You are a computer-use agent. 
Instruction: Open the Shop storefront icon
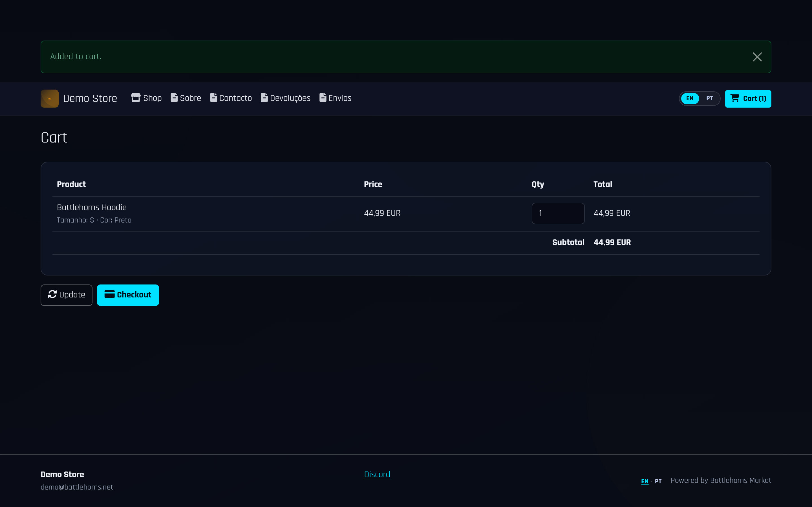[136, 97]
